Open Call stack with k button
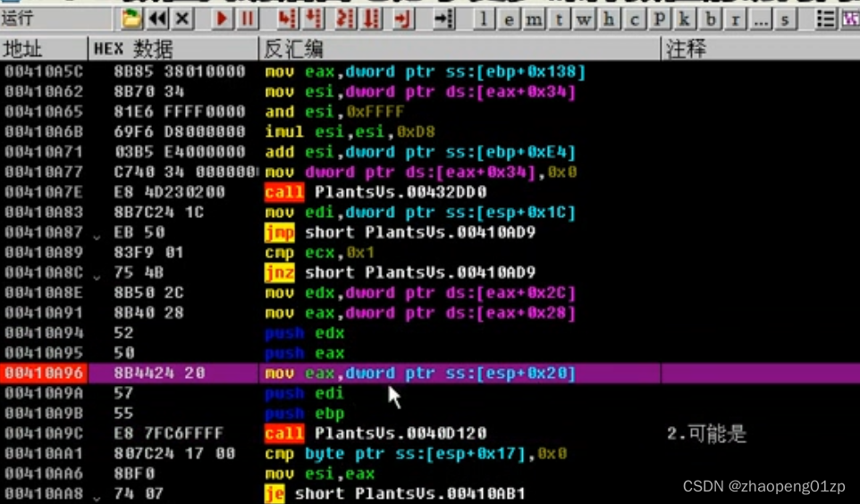 685,20
